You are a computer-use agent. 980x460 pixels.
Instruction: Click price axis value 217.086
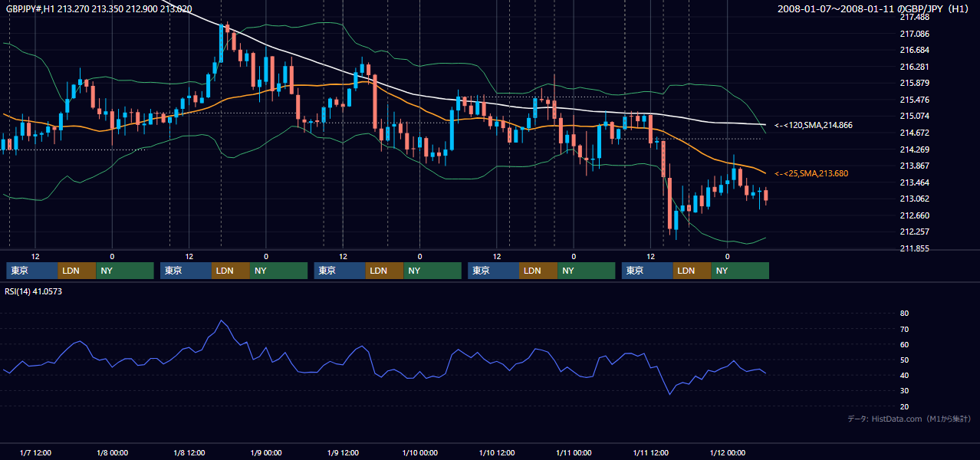[x=914, y=34]
